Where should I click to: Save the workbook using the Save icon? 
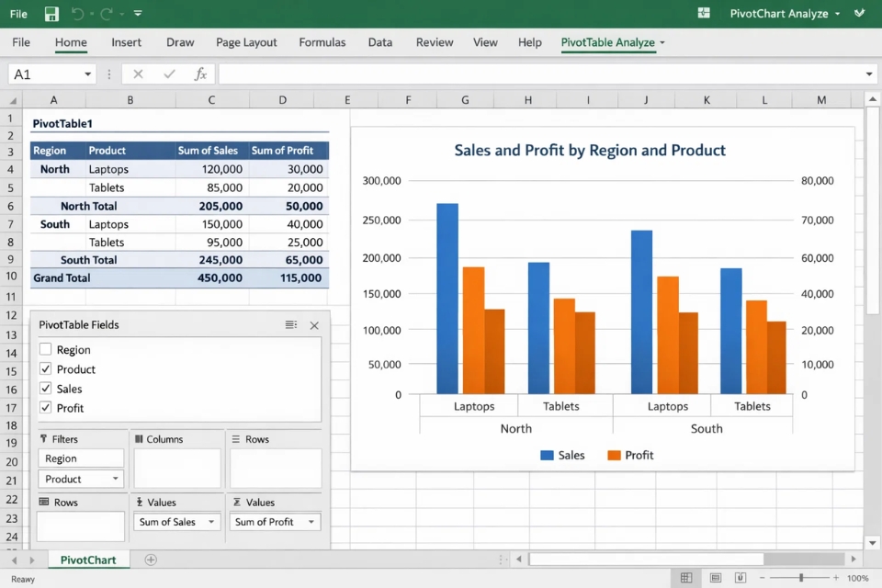pyautogui.click(x=51, y=13)
